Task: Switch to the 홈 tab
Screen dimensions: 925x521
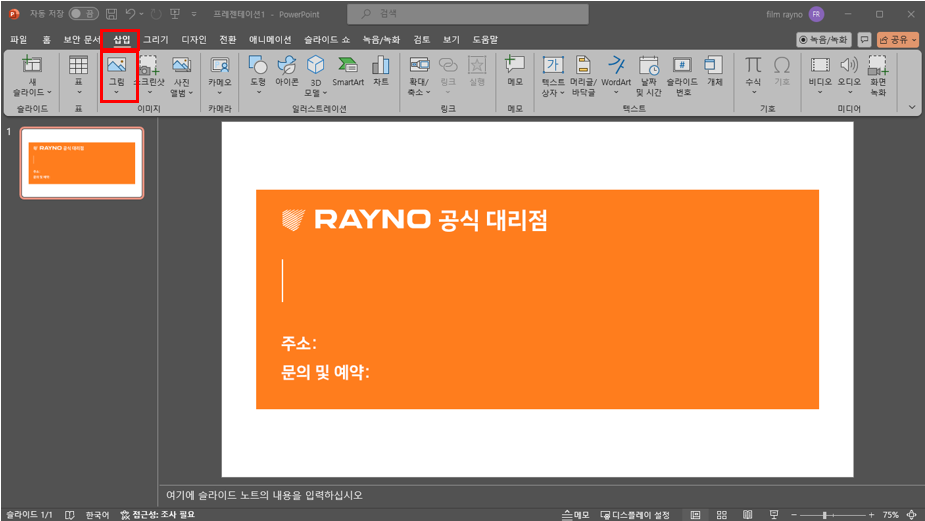Action: (46, 40)
